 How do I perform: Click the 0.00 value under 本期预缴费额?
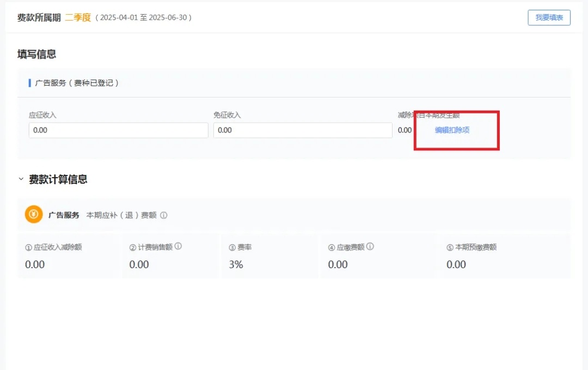[x=456, y=264]
